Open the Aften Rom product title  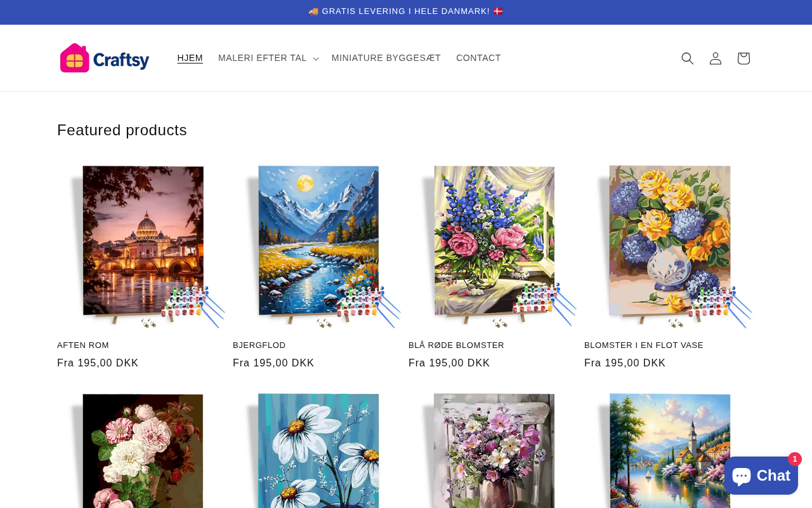point(83,345)
